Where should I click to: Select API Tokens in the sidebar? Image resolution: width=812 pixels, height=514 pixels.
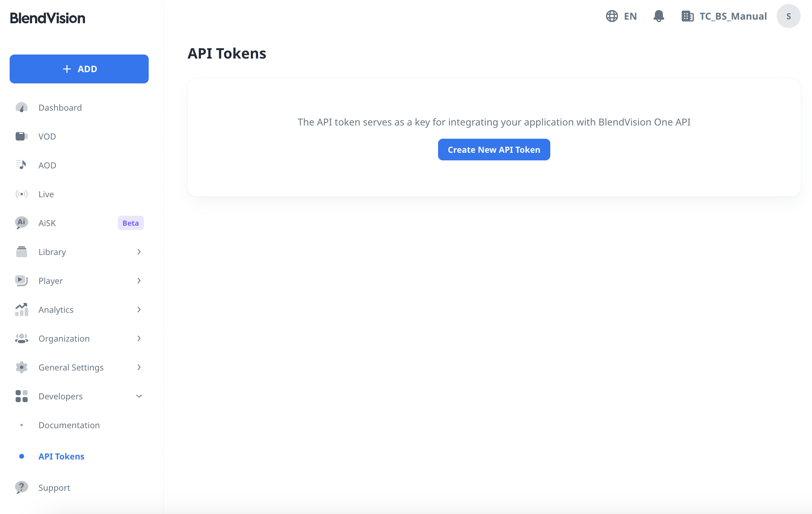(61, 456)
